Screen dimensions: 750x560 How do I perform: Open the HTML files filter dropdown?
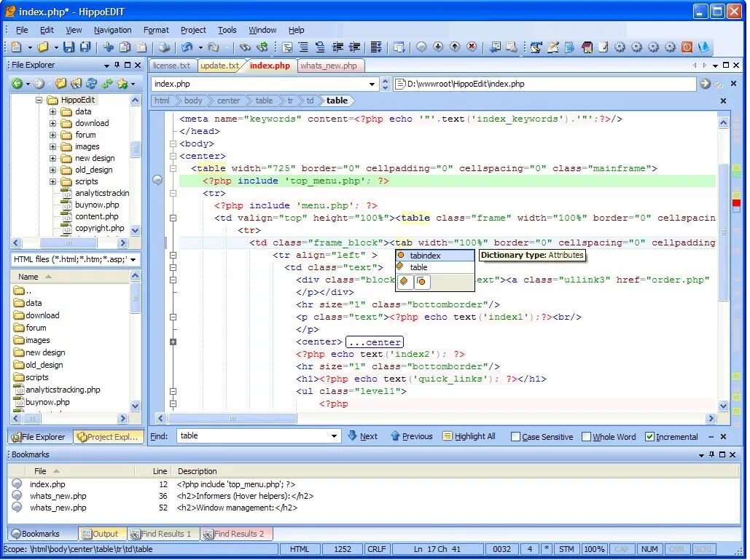click(133, 259)
